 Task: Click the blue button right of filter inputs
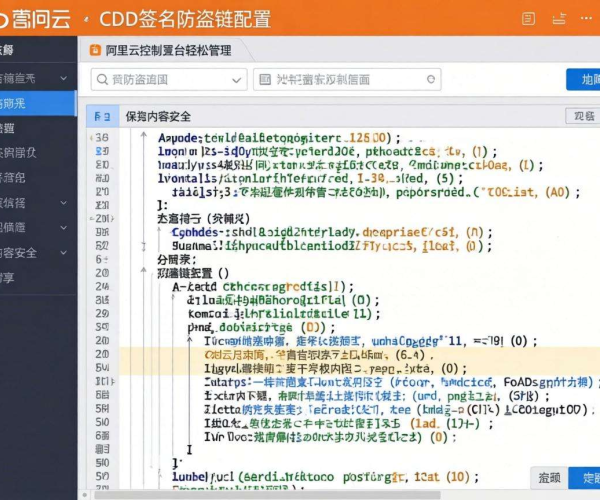[x=583, y=80]
